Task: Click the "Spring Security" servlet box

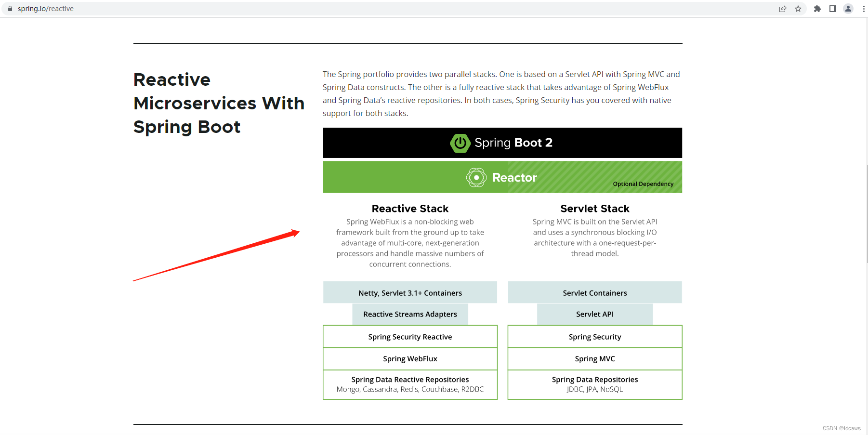Action: coord(595,337)
